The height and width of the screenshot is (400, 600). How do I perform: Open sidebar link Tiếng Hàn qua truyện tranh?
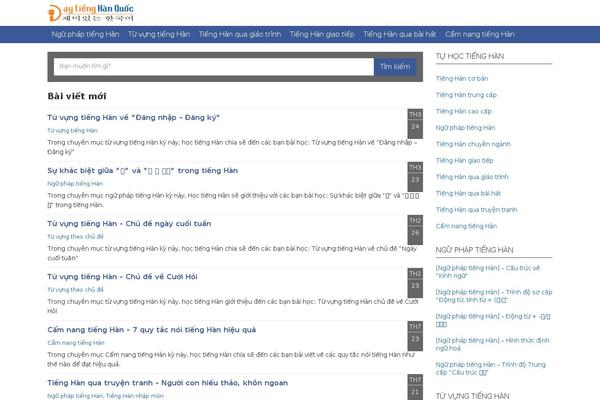click(x=476, y=210)
